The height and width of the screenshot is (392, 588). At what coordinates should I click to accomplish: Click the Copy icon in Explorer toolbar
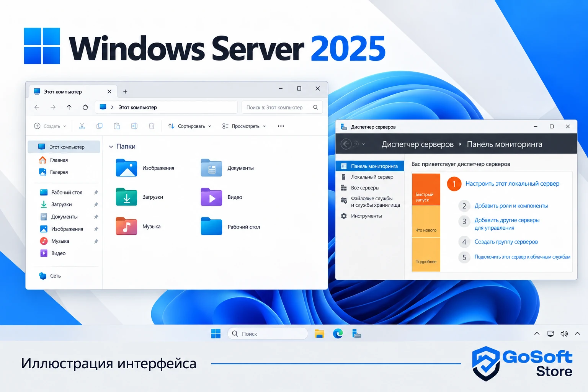100,126
